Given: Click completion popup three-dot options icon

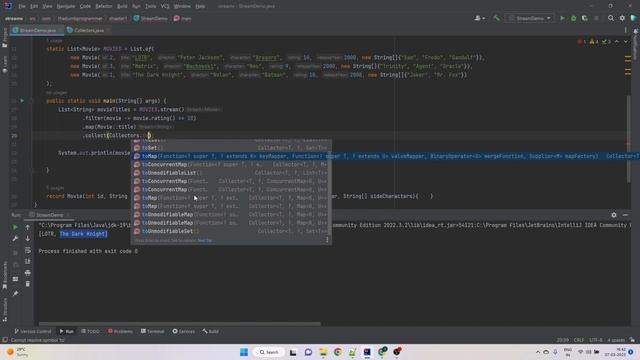Looking at the screenshot, I should point(327,240).
